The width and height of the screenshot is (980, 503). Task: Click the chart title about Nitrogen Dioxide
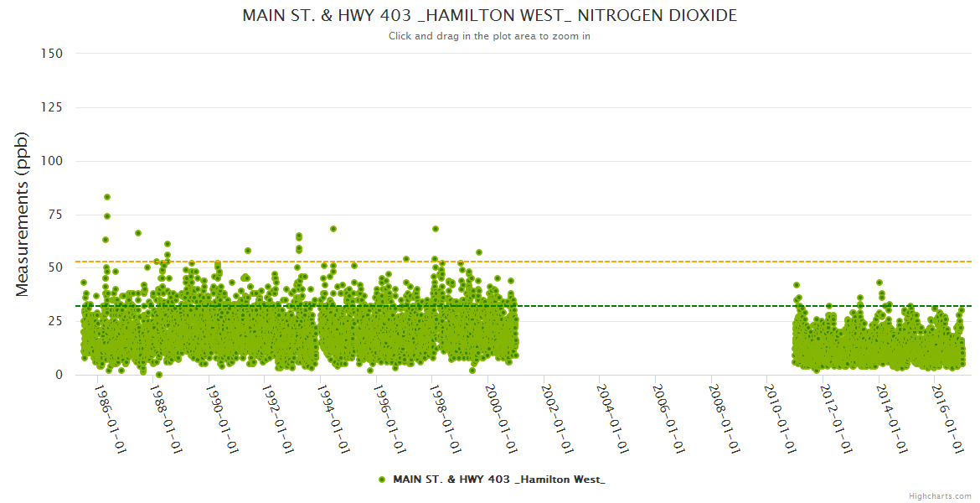coord(489,16)
